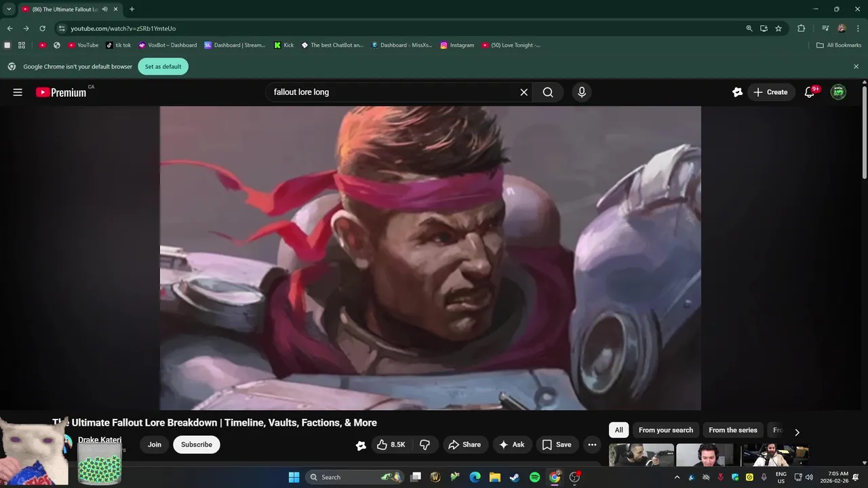Open the account avatar menu
The width and height of the screenshot is (868, 488).
[839, 92]
